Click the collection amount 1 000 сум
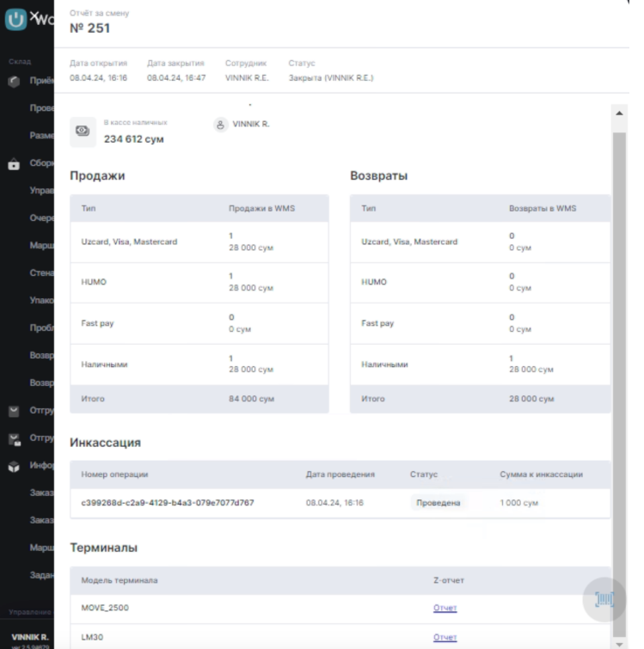 [519, 503]
